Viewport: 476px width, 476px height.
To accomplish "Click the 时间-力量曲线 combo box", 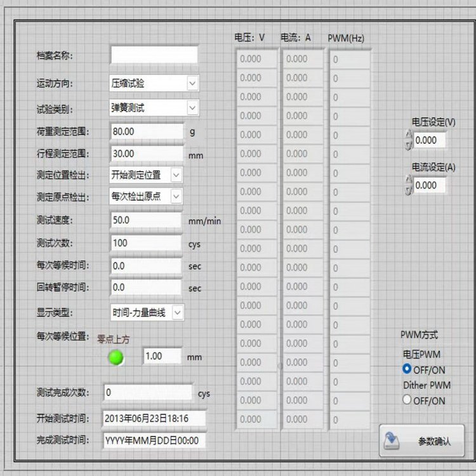I will coord(147,312).
